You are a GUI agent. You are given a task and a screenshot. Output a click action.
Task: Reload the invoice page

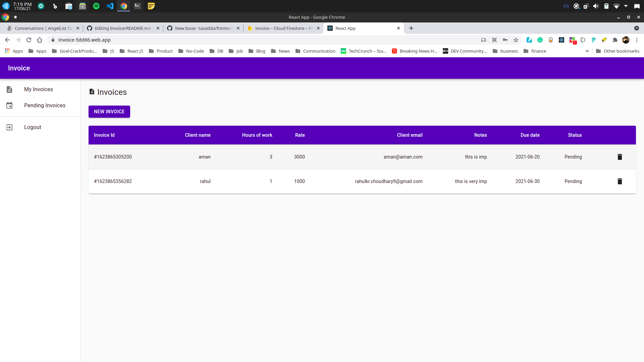pyautogui.click(x=29, y=40)
